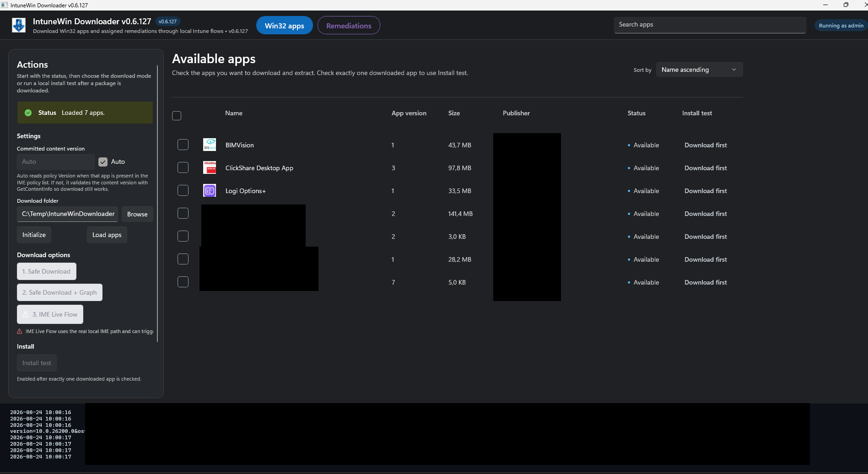Click the Install test column header
Viewport: 868px width, 474px height.
(697, 113)
